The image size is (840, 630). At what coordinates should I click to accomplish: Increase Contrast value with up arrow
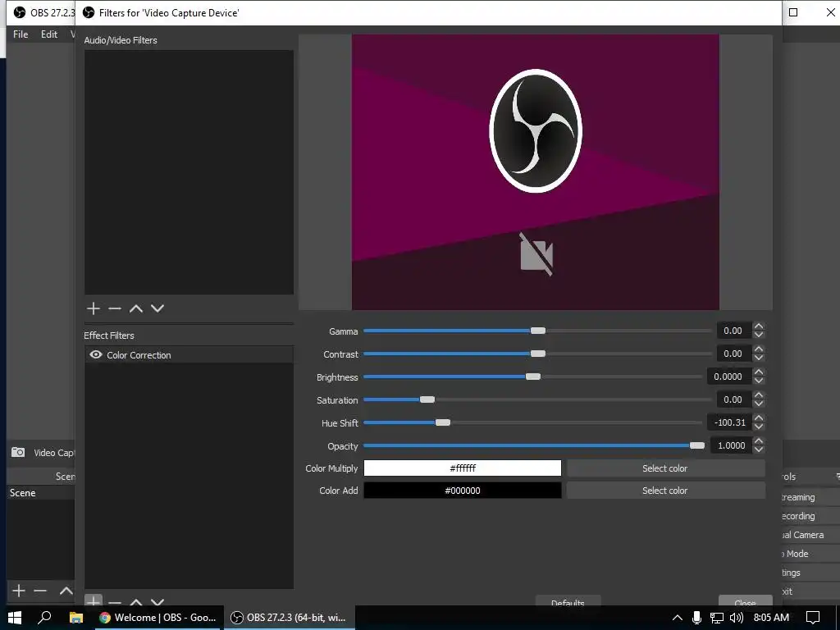pyautogui.click(x=759, y=349)
